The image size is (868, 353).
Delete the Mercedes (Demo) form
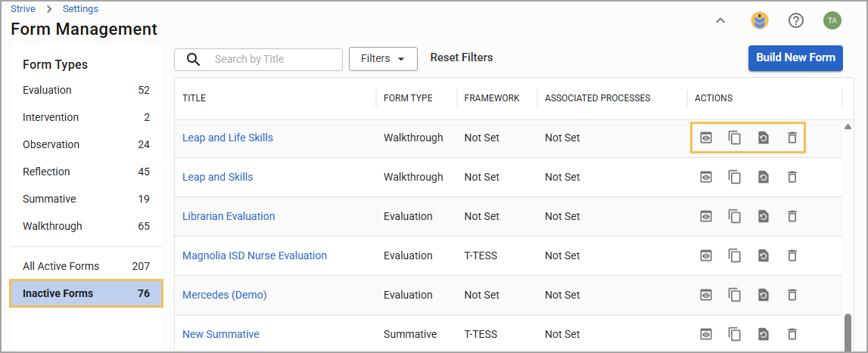click(792, 295)
